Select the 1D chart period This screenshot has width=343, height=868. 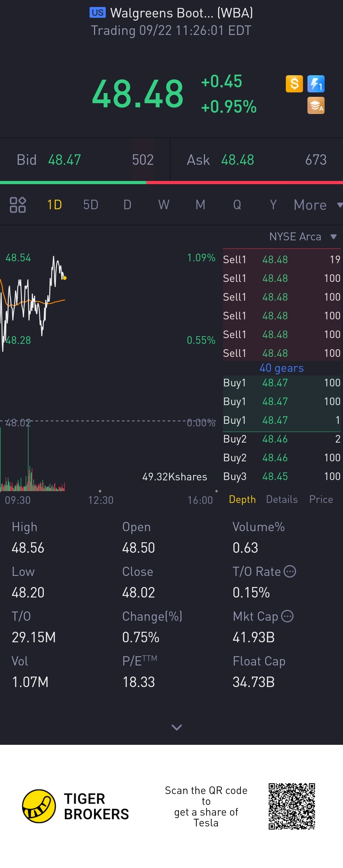(x=54, y=204)
